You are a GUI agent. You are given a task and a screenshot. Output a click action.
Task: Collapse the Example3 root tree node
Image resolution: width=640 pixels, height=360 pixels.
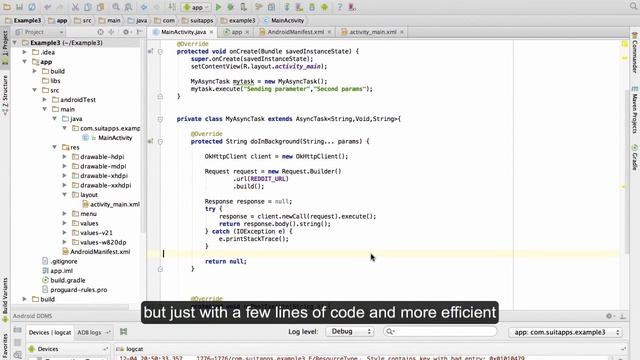(15, 43)
